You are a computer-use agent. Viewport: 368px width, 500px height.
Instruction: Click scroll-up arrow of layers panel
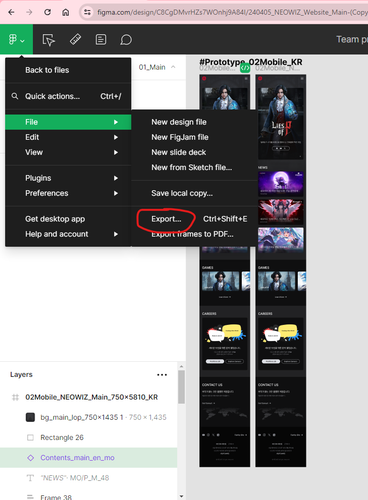(181, 367)
